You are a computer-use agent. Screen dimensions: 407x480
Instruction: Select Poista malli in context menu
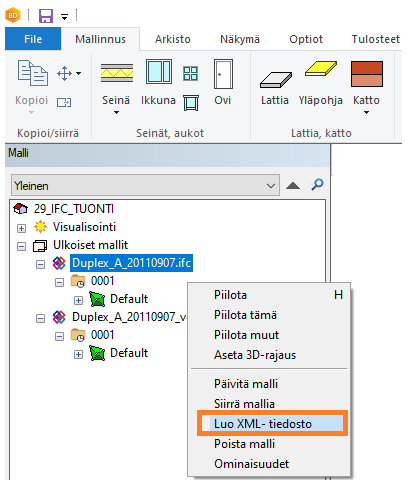tap(244, 444)
